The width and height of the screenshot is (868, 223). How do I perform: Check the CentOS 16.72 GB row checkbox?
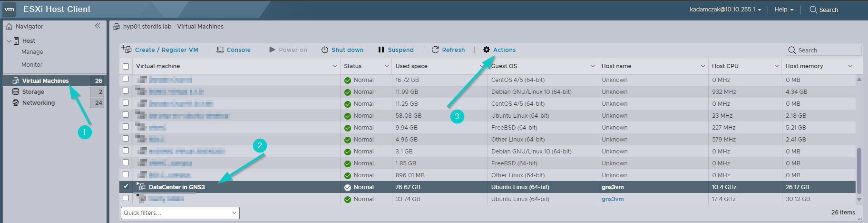tap(126, 79)
